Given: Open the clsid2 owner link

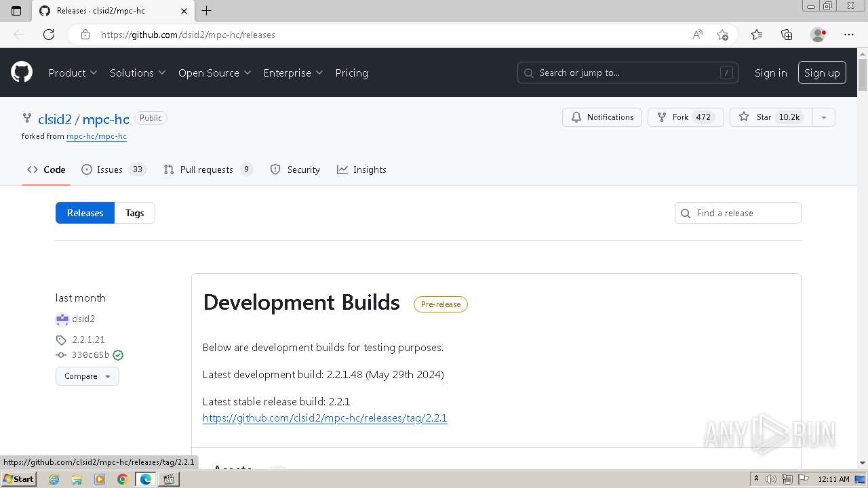Looking at the screenshot, I should coord(55,119).
